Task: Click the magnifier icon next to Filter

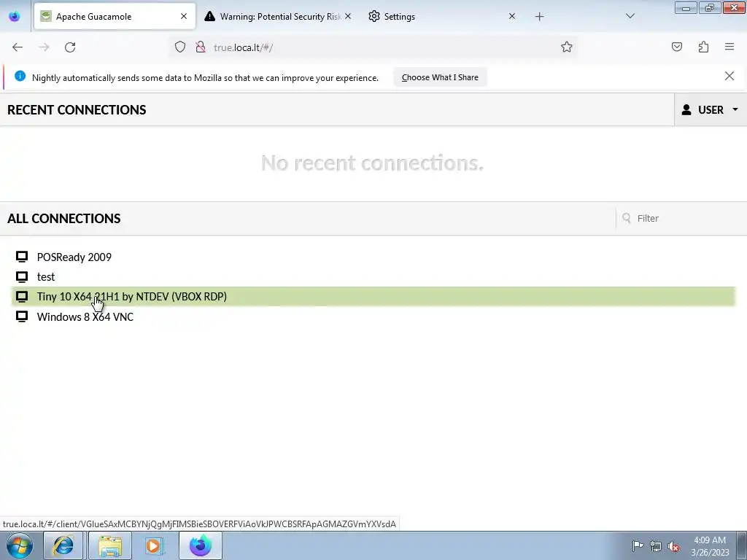Action: click(627, 218)
